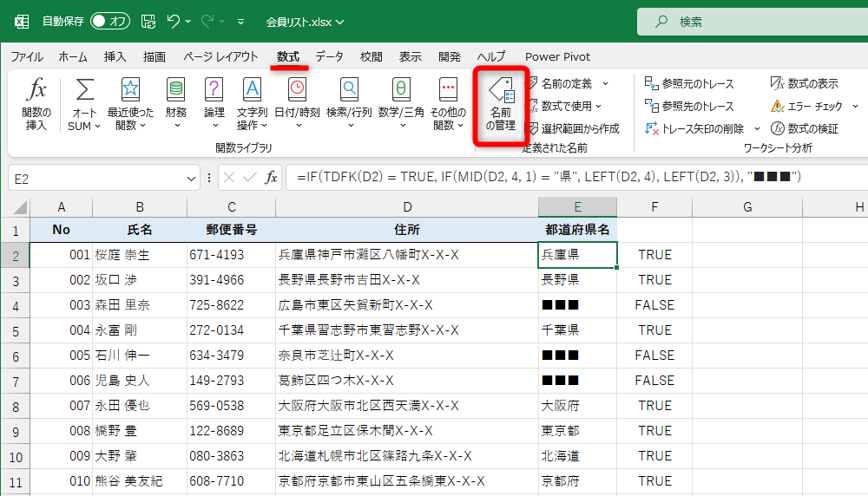The width and height of the screenshot is (868, 496).
Task: Open the Name Manager (名前の管理)
Action: tap(501, 105)
